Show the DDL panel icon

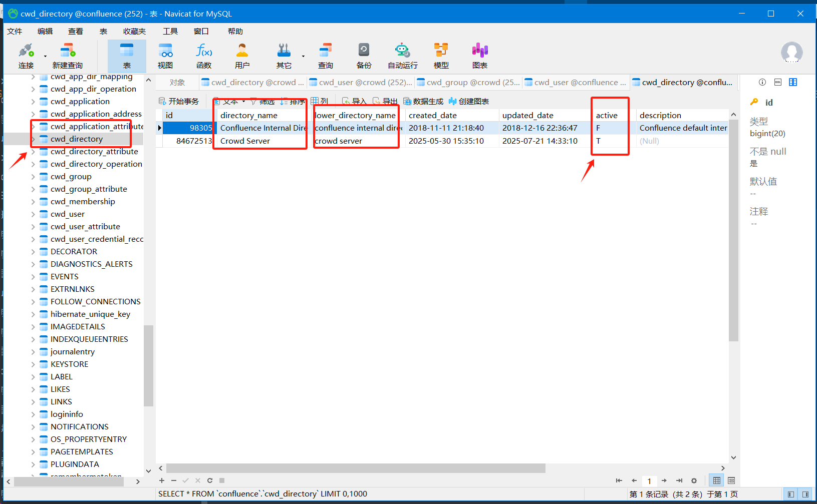pos(778,82)
